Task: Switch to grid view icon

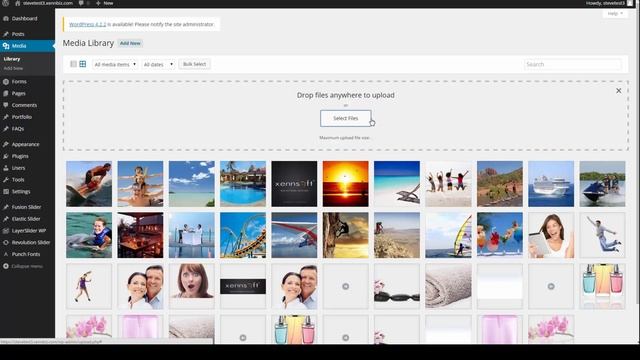Action: point(82,64)
